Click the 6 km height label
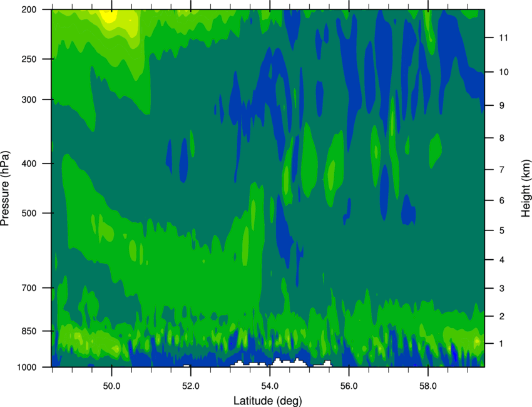Screen dimensions: 532x407 502,200
